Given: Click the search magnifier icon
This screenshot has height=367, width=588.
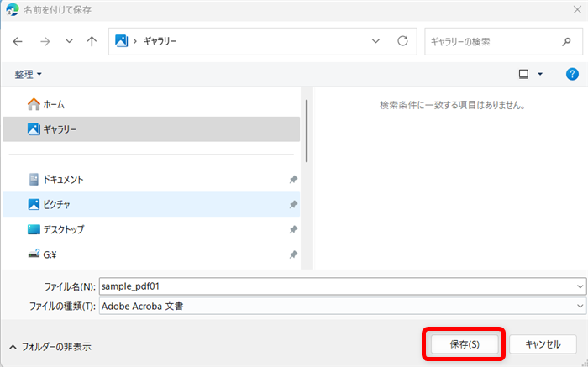Looking at the screenshot, I should coord(566,40).
